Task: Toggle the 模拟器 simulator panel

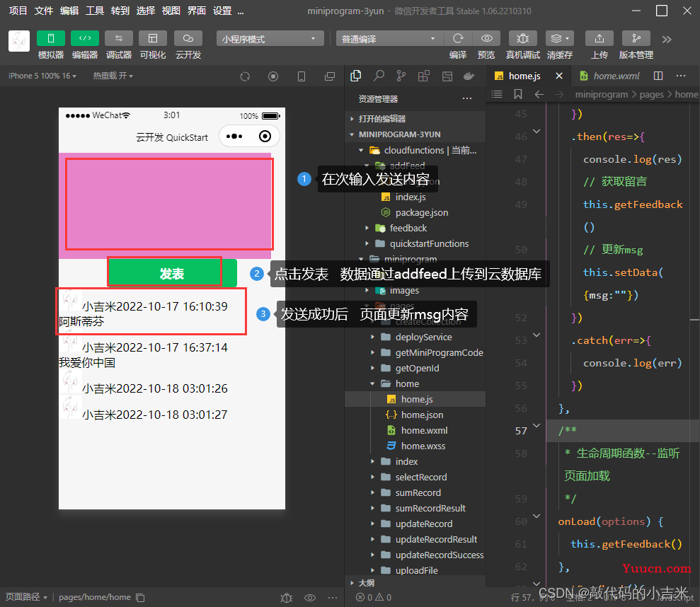Action: click(51, 38)
